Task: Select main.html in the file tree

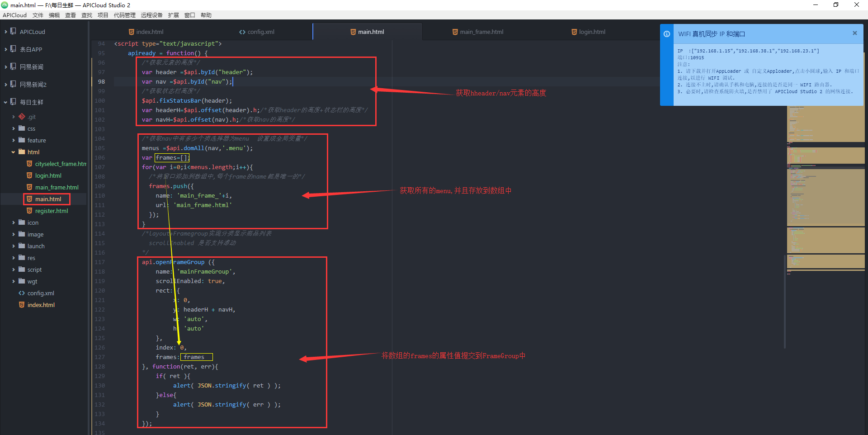Action: coord(47,199)
